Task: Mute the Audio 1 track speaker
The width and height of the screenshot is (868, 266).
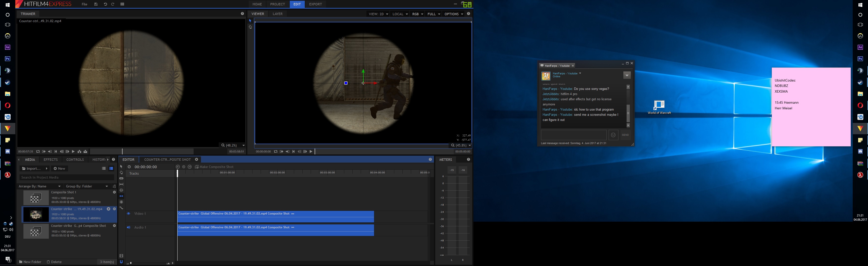Action: 128,227
